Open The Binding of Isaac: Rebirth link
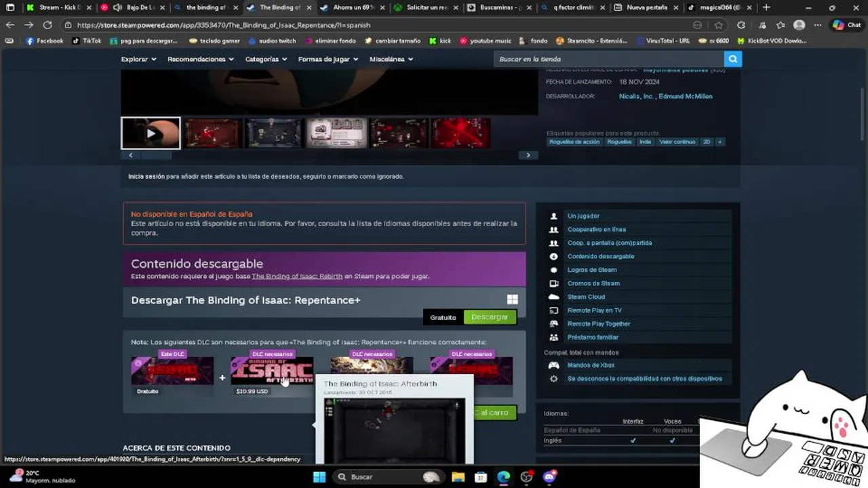Viewport: 868px width, 488px height. [297, 277]
